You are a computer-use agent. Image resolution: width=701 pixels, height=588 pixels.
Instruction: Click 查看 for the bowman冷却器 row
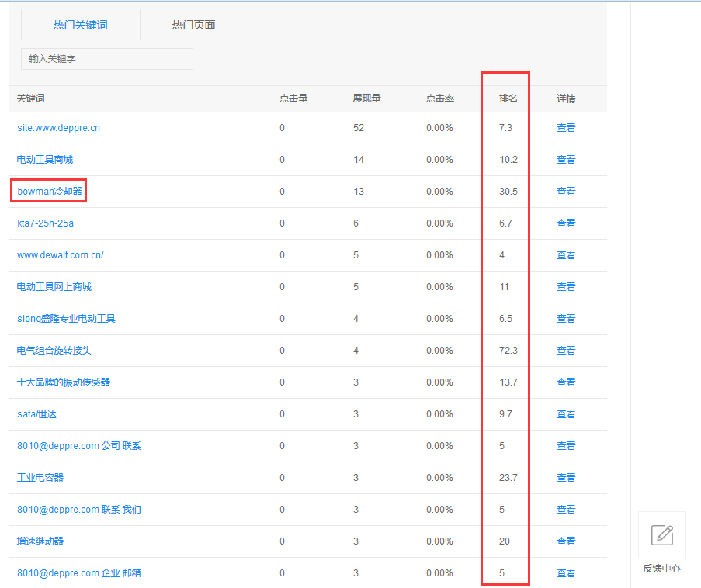[566, 192]
